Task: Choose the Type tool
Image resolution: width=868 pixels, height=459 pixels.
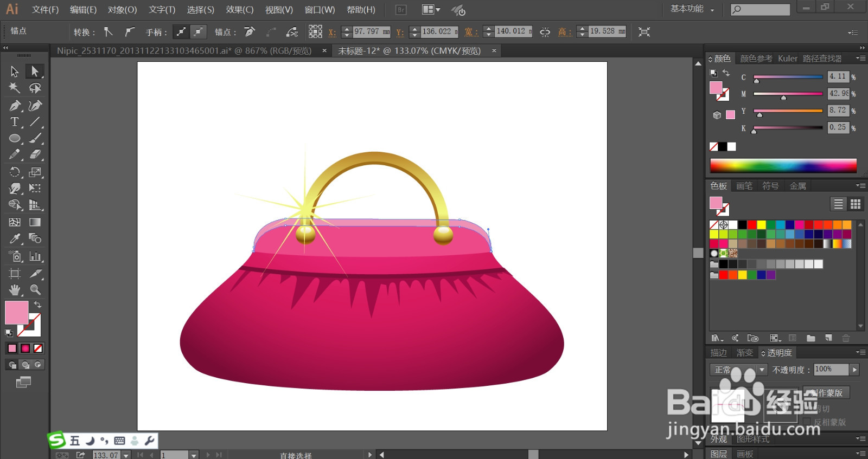Action: coord(15,122)
